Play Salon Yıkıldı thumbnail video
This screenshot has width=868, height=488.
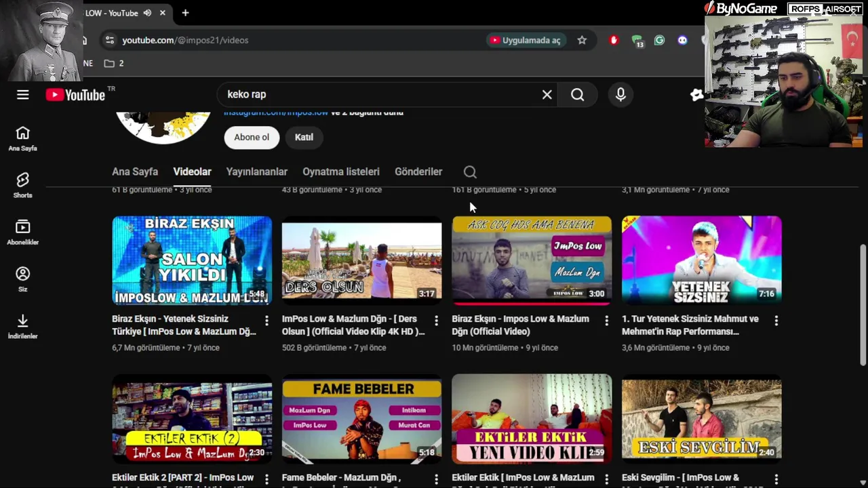[192, 260]
